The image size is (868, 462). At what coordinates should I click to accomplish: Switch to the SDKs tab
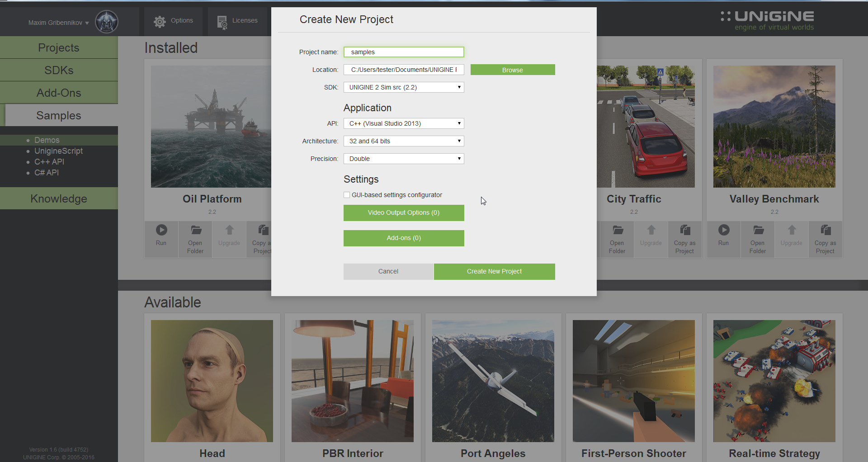59,70
